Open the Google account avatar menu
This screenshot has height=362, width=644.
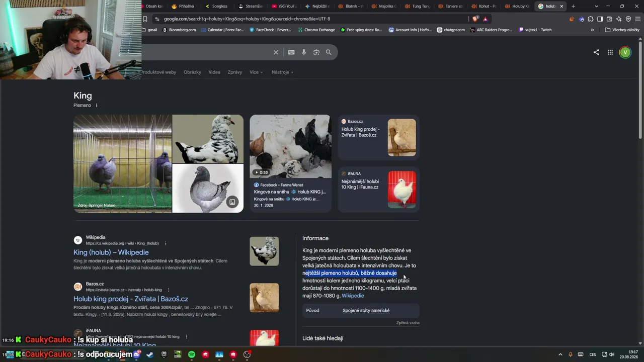click(x=625, y=52)
